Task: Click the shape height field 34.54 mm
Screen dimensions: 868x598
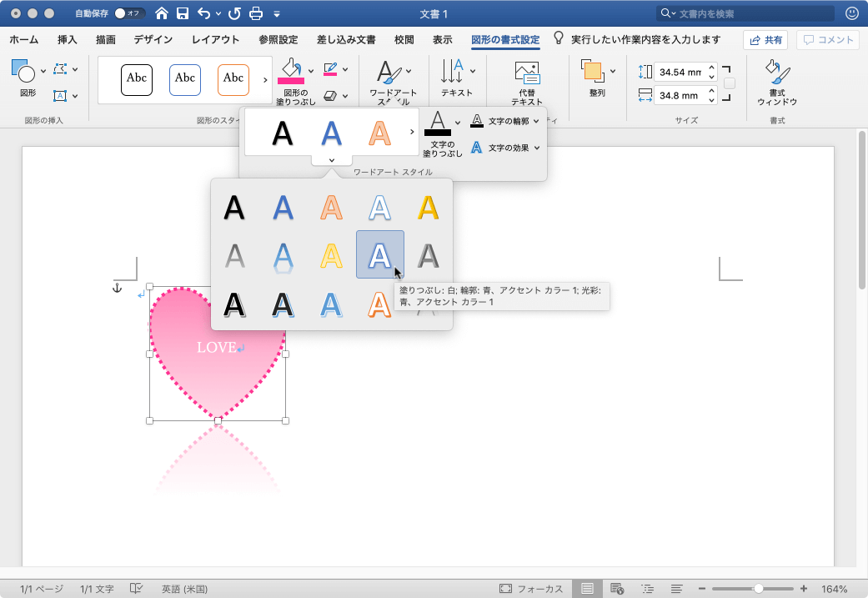Action: [x=680, y=72]
